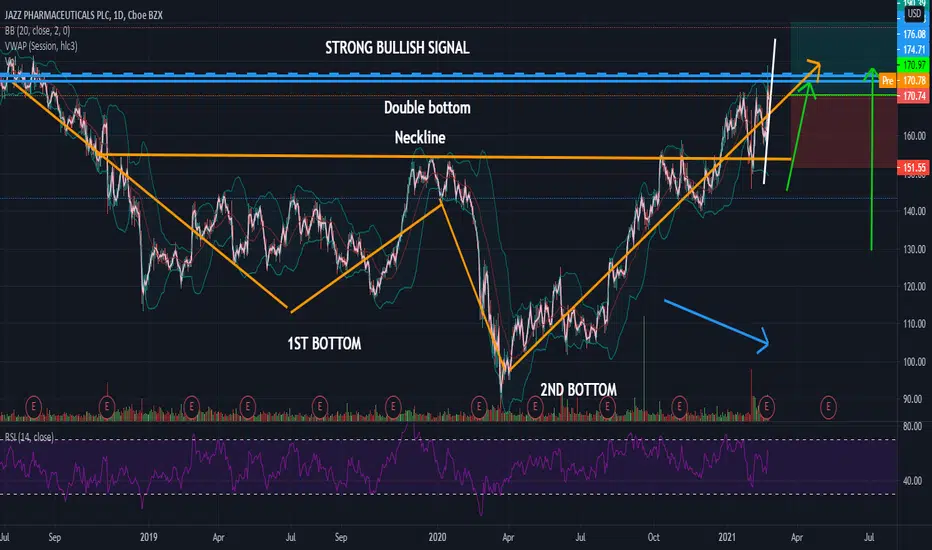Click the BB (20, close, 2, 0) indicator legend
Viewport: 932px width, 550px height.
click(x=37, y=30)
